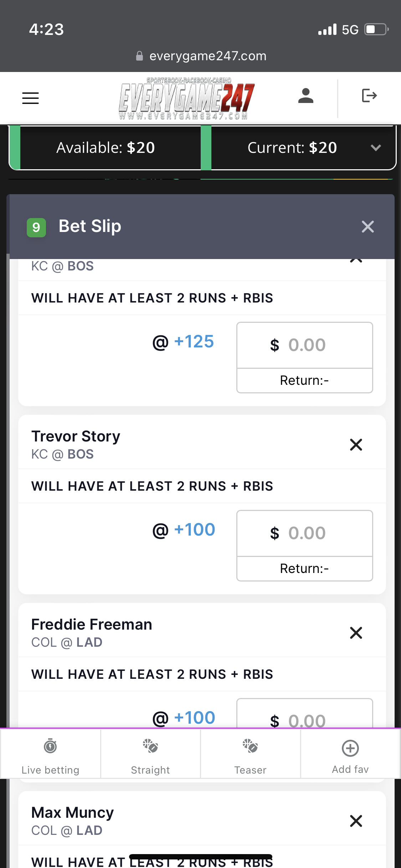The width and height of the screenshot is (401, 868).
Task: Enter wager amount for +125 bet
Action: tap(305, 345)
